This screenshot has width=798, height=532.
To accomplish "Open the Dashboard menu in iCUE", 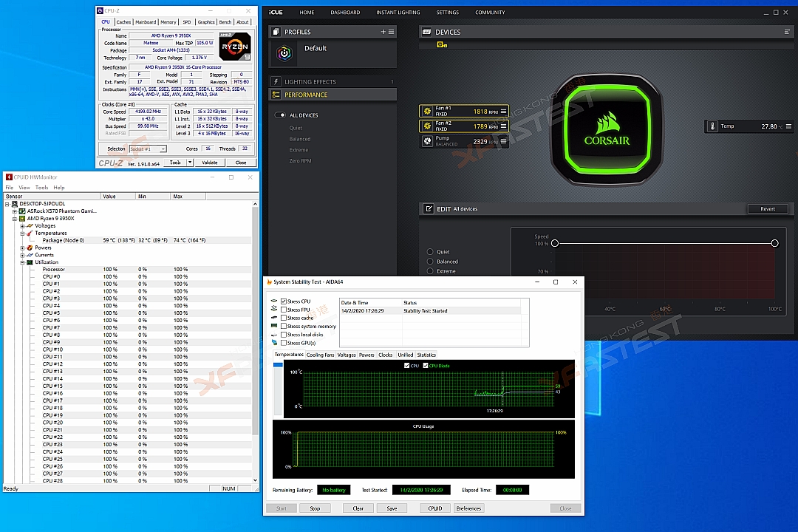I will click(345, 13).
